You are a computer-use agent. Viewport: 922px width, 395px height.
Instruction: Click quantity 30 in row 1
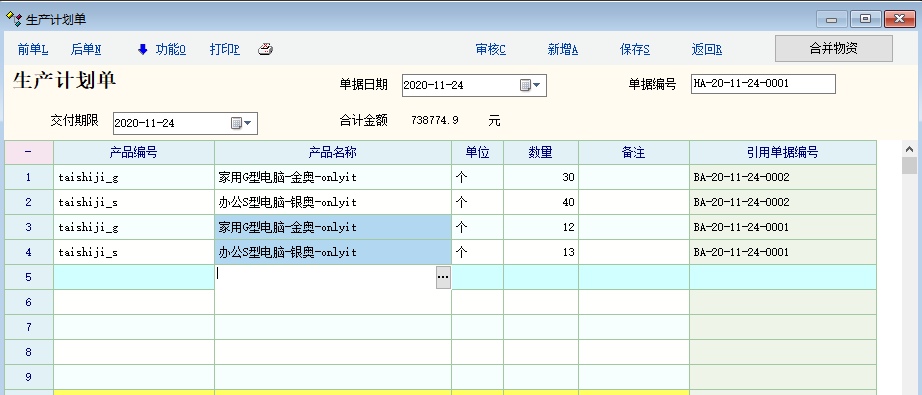(x=568, y=178)
